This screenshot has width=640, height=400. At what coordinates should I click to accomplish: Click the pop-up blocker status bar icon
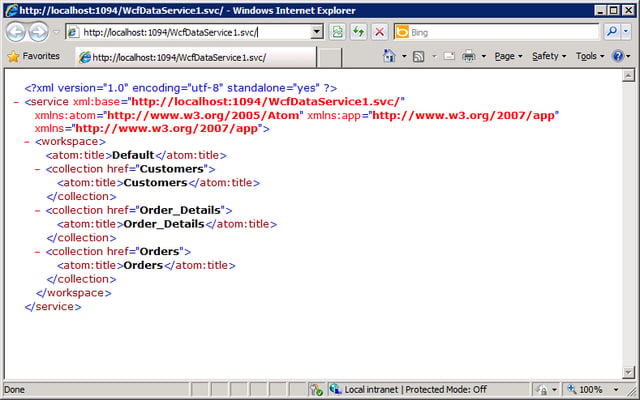tap(316, 390)
